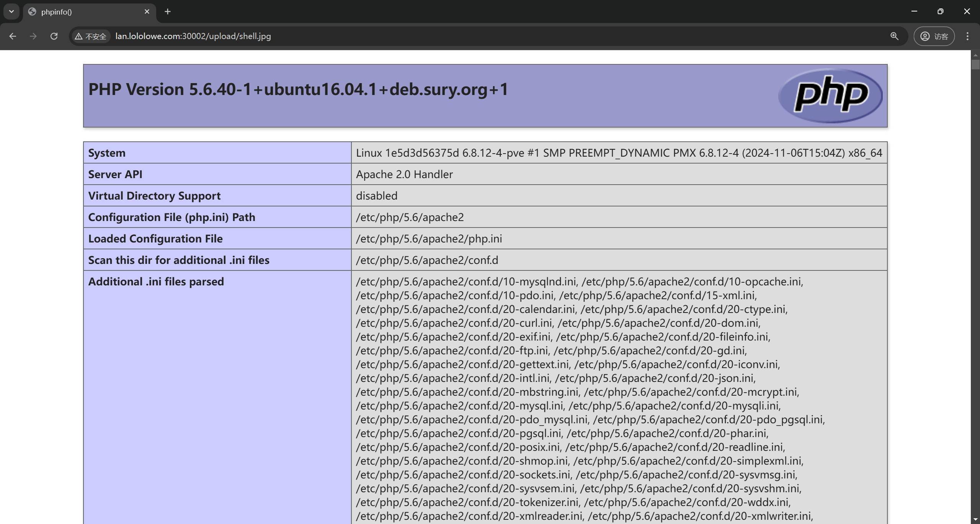The height and width of the screenshot is (524, 980).
Task: Click the PHP Version heading text
Action: coord(298,90)
